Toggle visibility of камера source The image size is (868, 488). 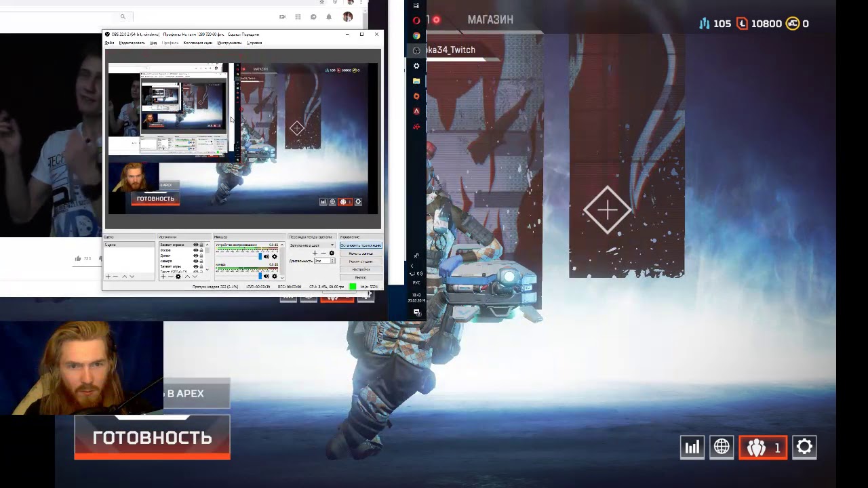[195, 261]
